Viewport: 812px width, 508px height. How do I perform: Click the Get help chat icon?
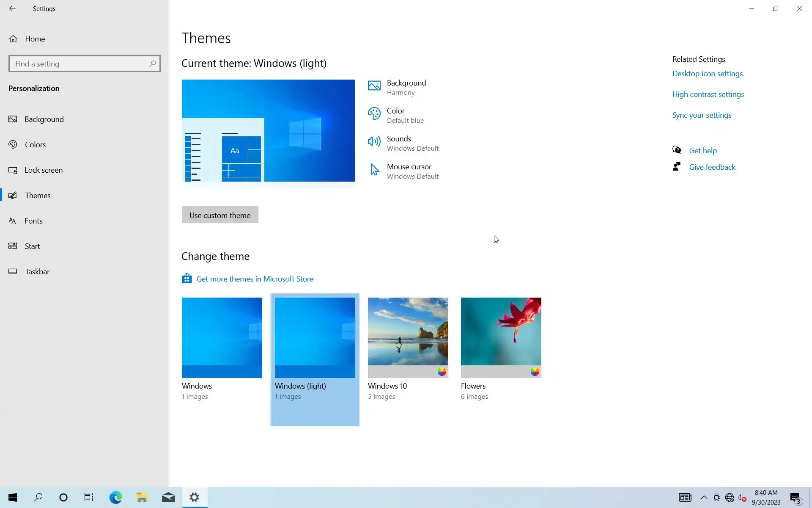coord(677,150)
